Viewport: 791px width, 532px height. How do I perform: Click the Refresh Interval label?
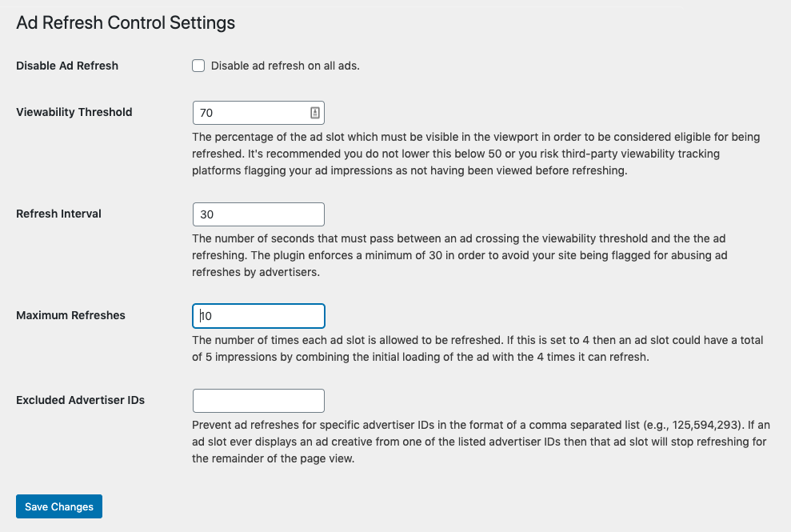pos(58,214)
